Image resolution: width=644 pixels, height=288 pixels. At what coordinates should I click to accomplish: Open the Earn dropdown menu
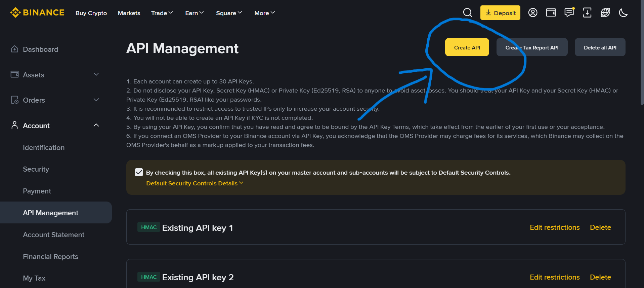195,13
